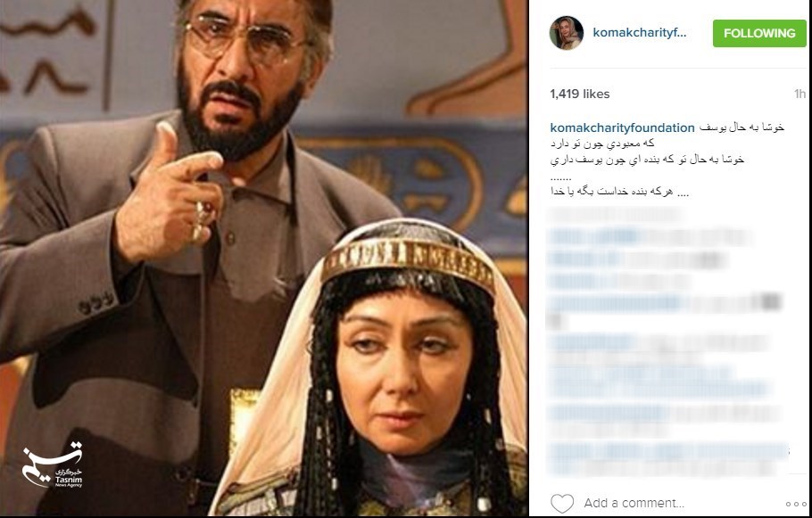Like the post with the heart icon

coord(562,503)
